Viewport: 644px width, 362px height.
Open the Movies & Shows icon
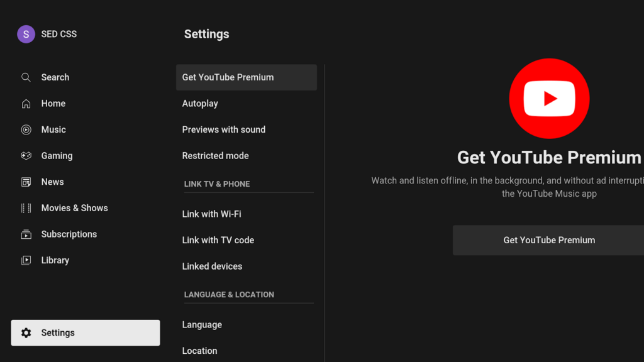(x=26, y=207)
